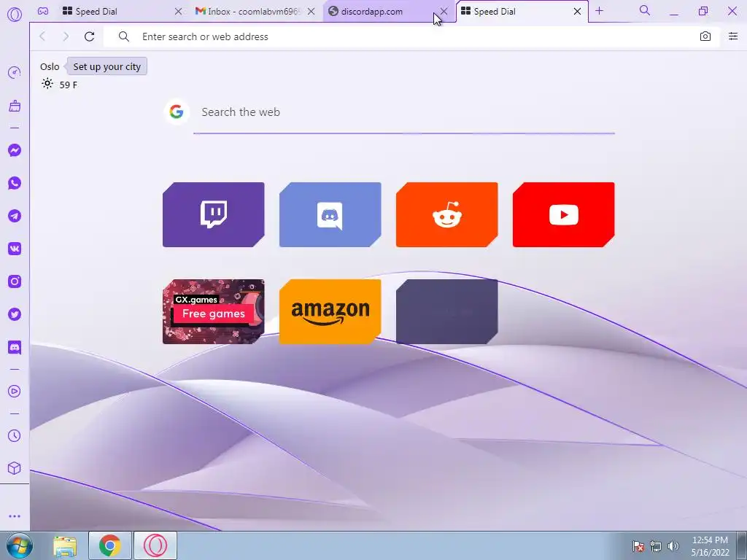747x560 pixels.
Task: Close the Inbox Gmail tab
Action: click(311, 11)
